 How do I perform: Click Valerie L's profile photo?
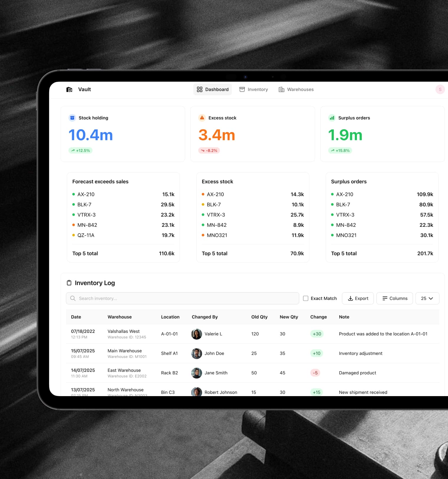[197, 334]
